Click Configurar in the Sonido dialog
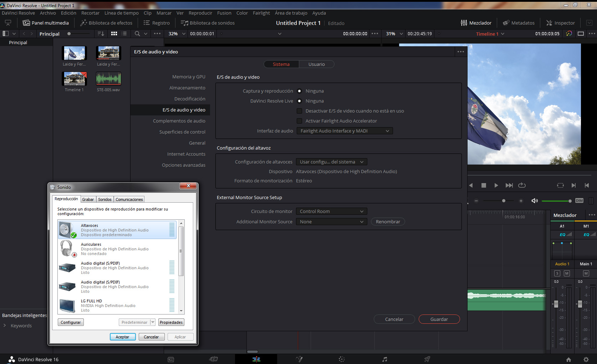 click(71, 322)
